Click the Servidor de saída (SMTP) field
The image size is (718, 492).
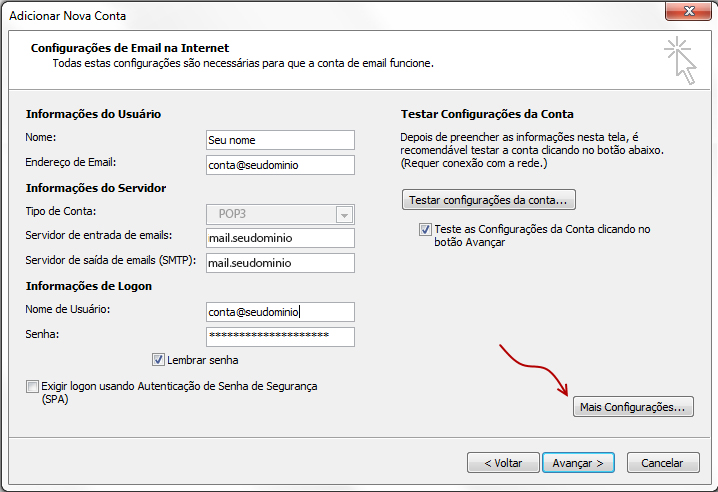(x=279, y=263)
